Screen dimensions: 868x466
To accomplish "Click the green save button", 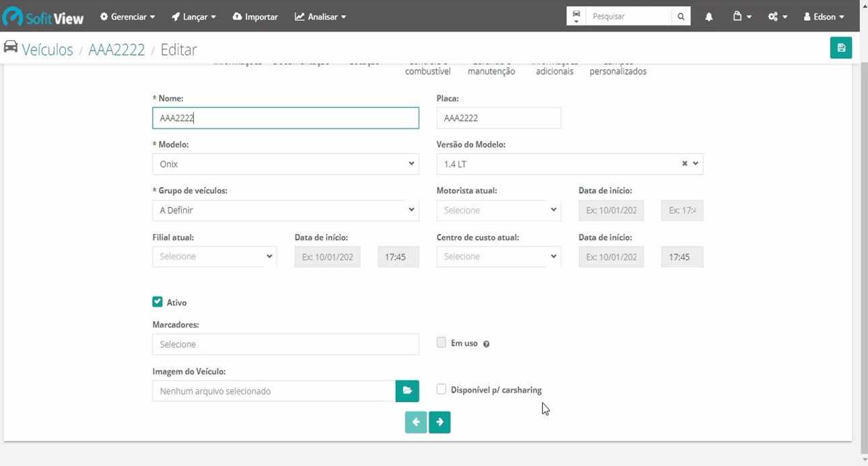I will [841, 48].
